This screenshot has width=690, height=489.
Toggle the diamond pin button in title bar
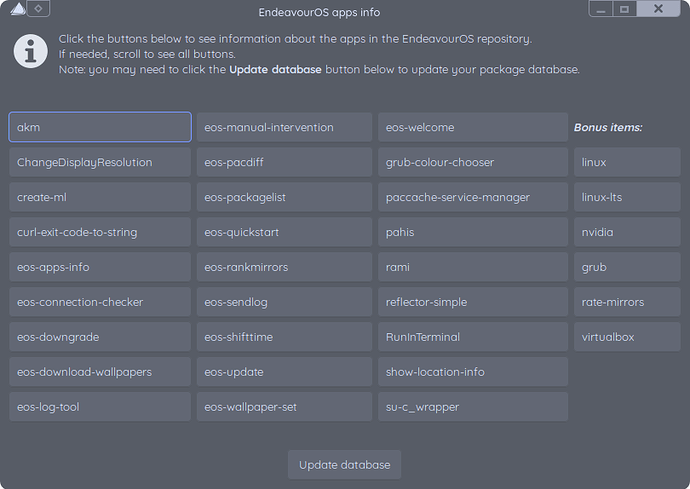click(x=38, y=8)
